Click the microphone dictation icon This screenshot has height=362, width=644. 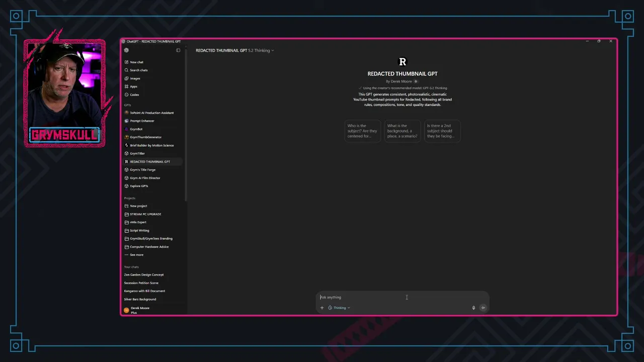coord(473,308)
